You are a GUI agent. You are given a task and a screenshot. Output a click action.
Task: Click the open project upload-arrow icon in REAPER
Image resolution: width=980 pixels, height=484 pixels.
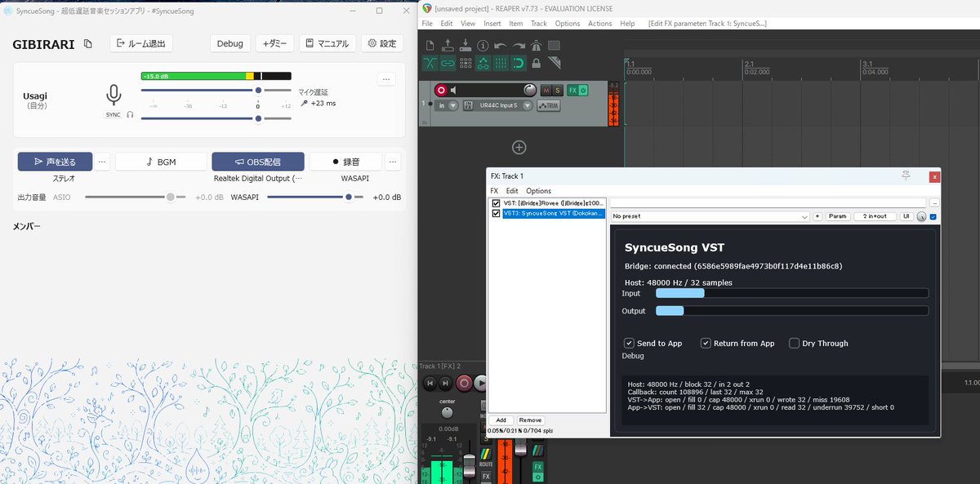(x=448, y=46)
